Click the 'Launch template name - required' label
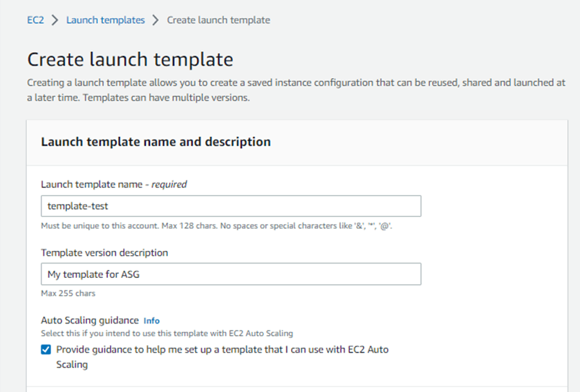Image resolution: width=580 pixels, height=392 pixels. (114, 184)
